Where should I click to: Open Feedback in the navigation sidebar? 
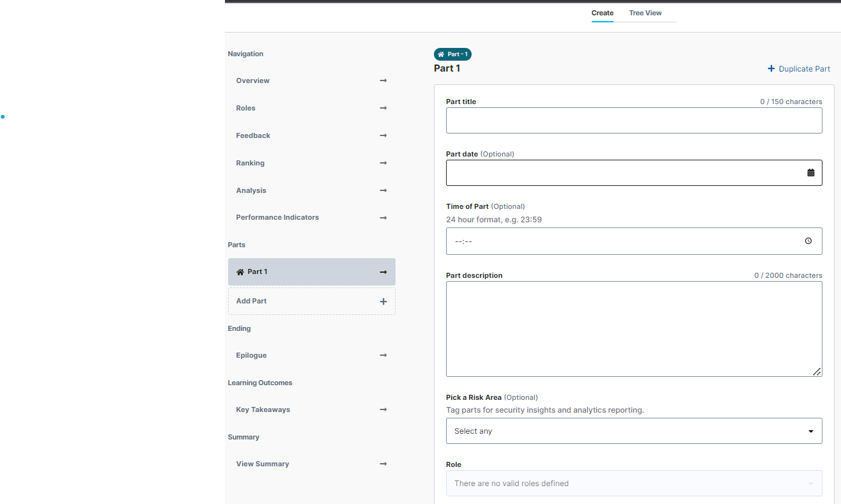pos(253,135)
